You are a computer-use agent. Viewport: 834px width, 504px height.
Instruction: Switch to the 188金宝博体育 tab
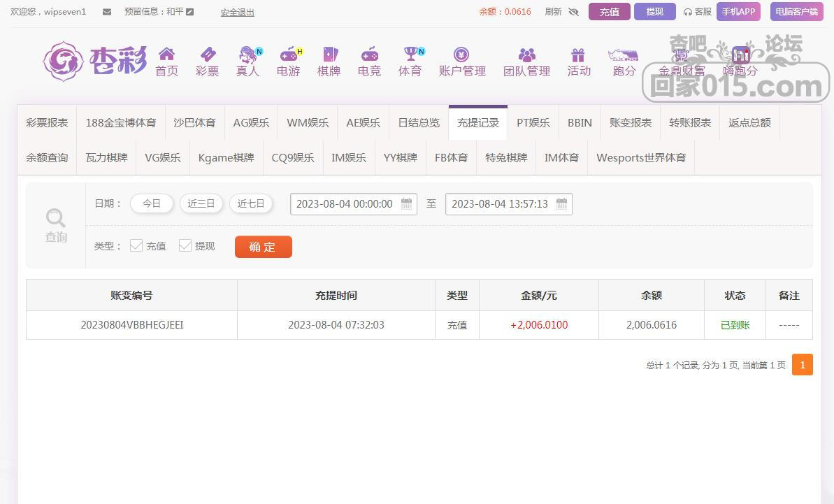pyautogui.click(x=121, y=123)
